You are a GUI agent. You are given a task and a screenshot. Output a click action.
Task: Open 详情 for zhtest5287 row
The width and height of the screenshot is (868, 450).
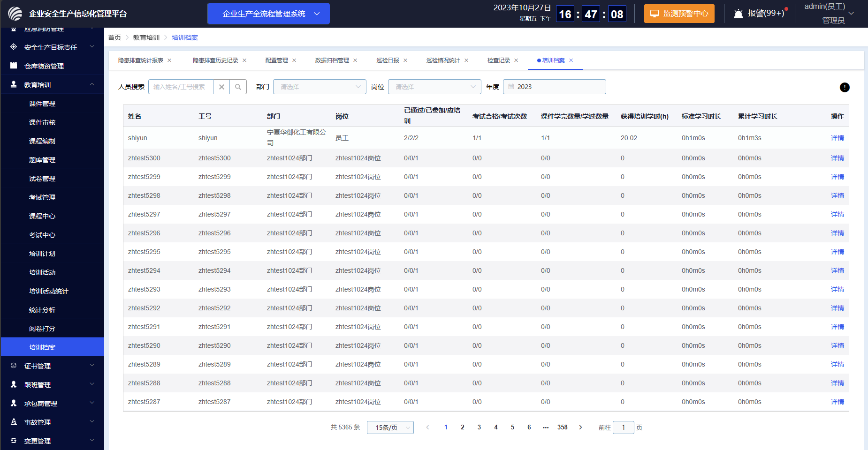pos(837,402)
